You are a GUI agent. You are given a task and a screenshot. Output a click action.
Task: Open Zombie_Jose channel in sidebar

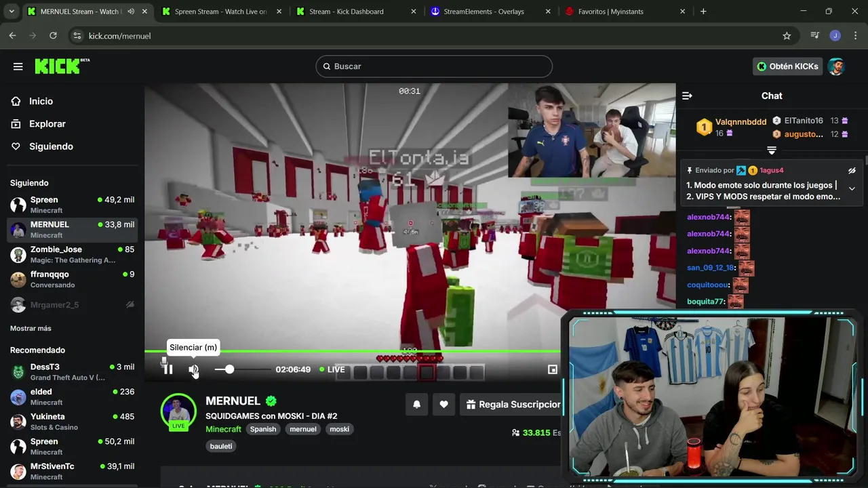pyautogui.click(x=73, y=254)
